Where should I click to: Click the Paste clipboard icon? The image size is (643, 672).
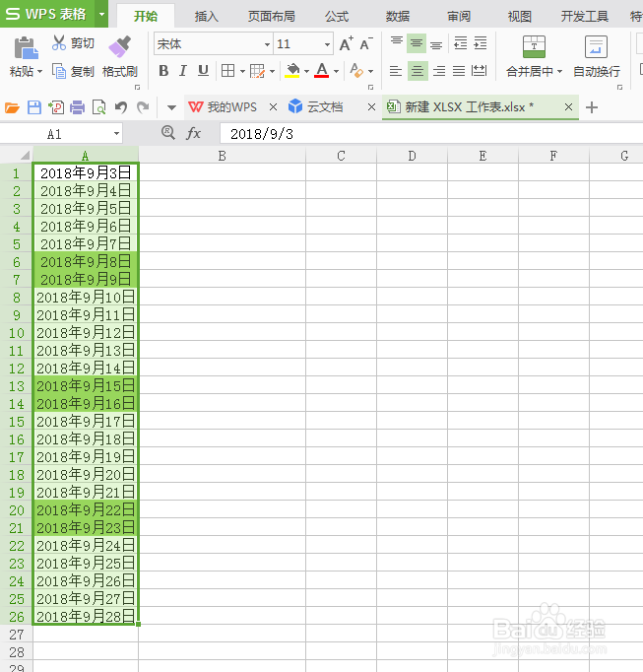tap(26, 47)
